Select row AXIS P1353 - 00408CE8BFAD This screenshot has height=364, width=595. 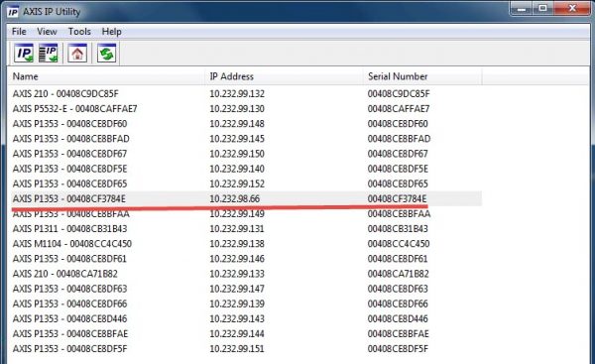245,139
